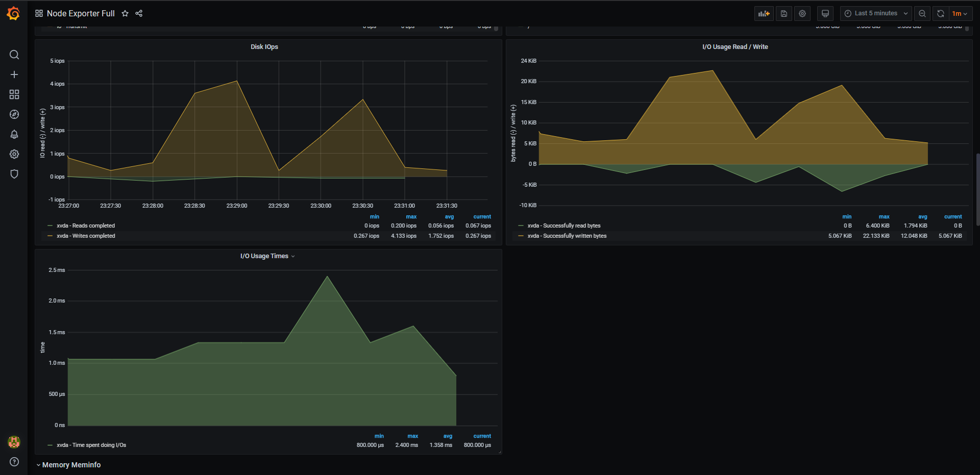Open the Server Admin shield icon
This screenshot has height=475, width=980.
click(x=14, y=174)
